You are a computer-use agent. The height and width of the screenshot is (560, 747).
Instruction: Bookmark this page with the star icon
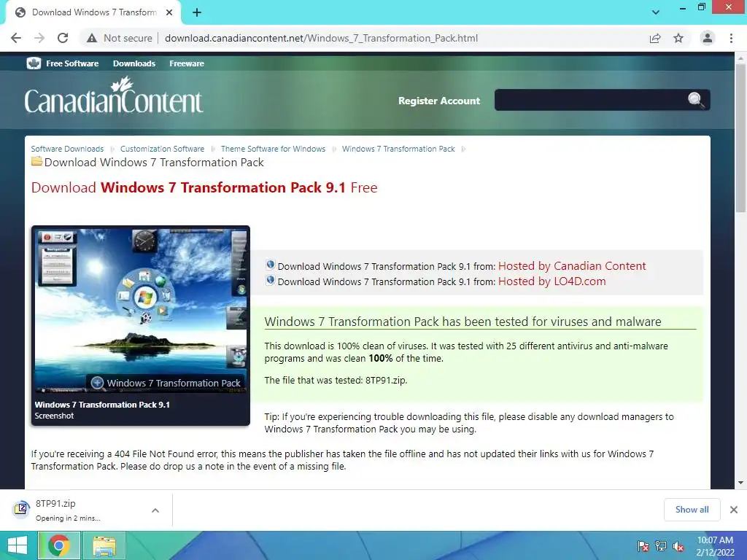678,38
